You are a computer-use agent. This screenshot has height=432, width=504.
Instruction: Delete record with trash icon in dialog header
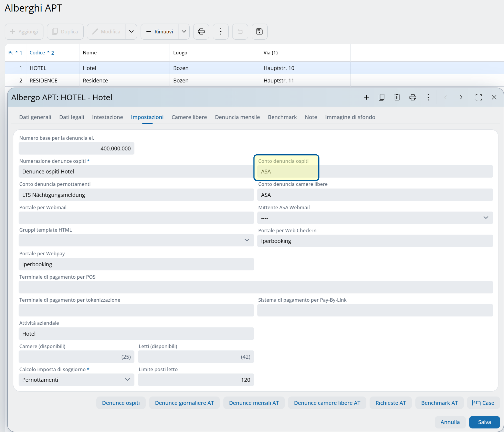[397, 97]
